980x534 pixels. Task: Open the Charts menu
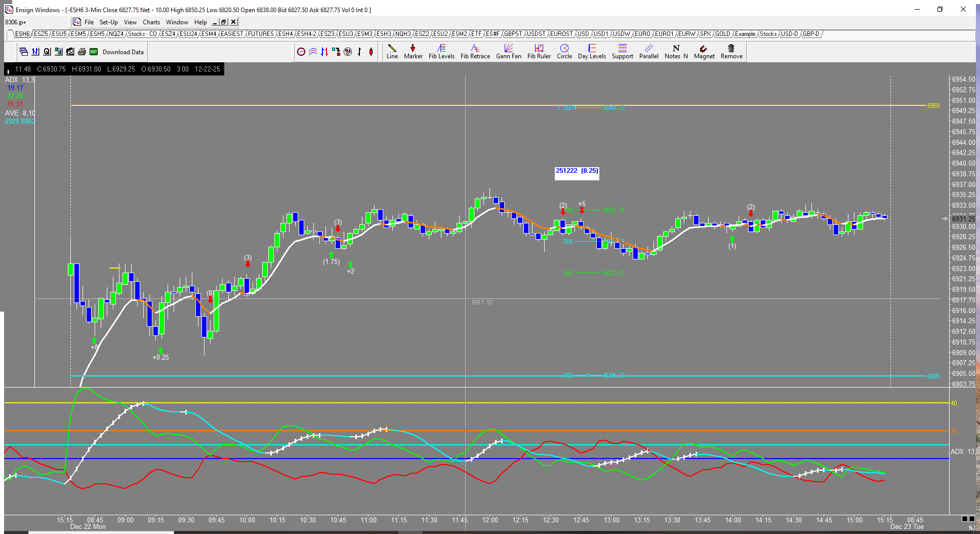pyautogui.click(x=151, y=22)
